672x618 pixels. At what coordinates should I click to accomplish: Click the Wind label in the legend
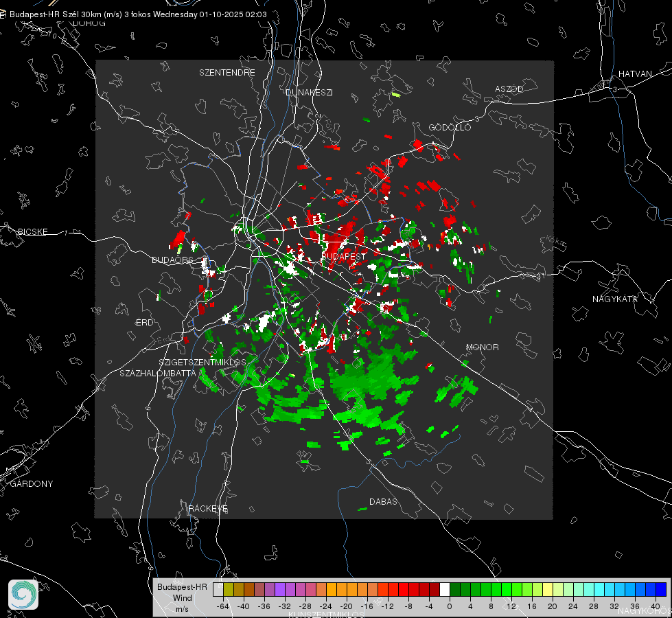(182, 597)
